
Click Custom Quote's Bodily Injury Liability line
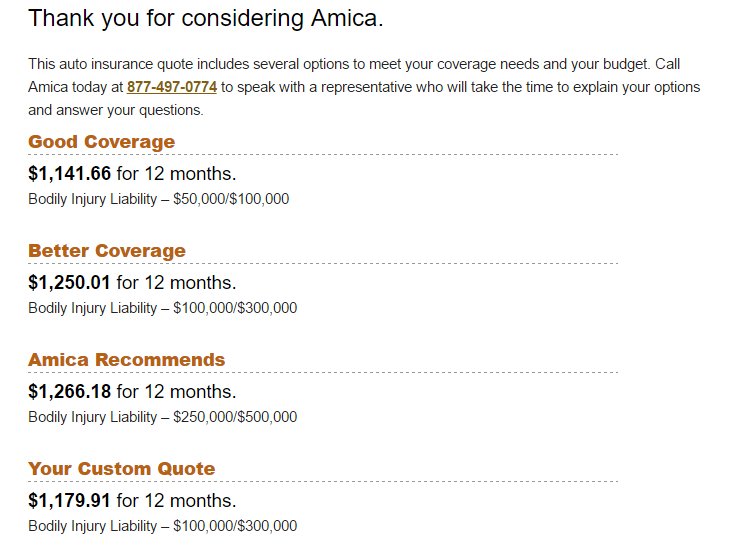[x=163, y=526]
